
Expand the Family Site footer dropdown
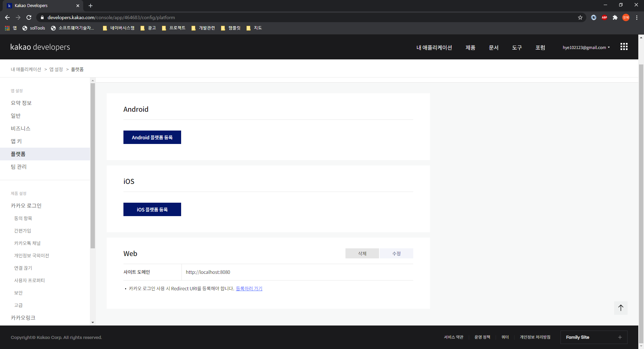pyautogui.click(x=594, y=337)
